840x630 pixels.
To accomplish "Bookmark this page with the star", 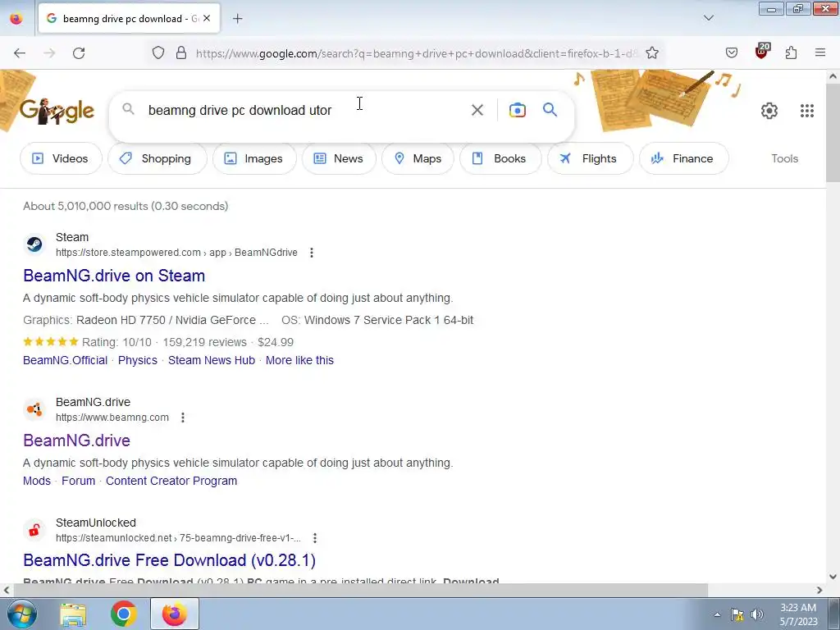I will 652,53.
